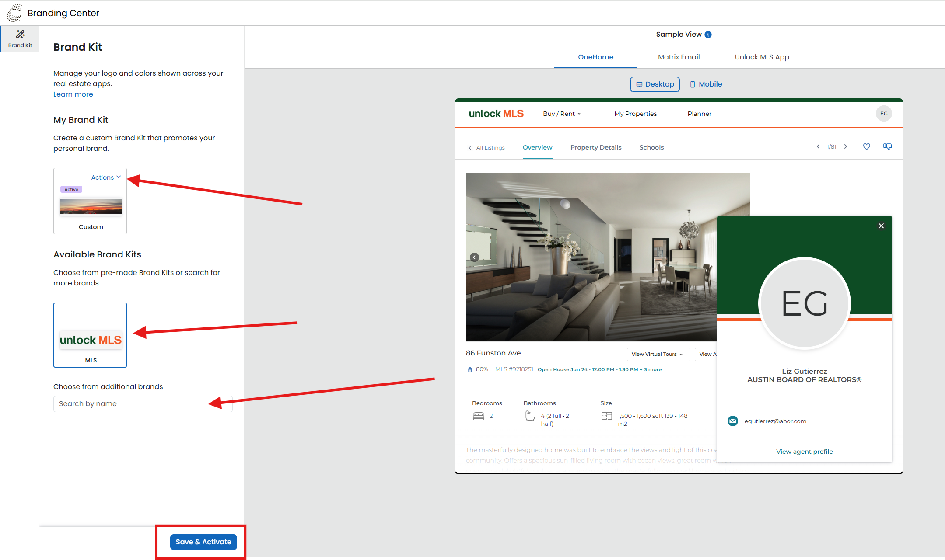Open the View Virtual Tours dropdown
Screen dimensions: 945x560
tap(658, 354)
